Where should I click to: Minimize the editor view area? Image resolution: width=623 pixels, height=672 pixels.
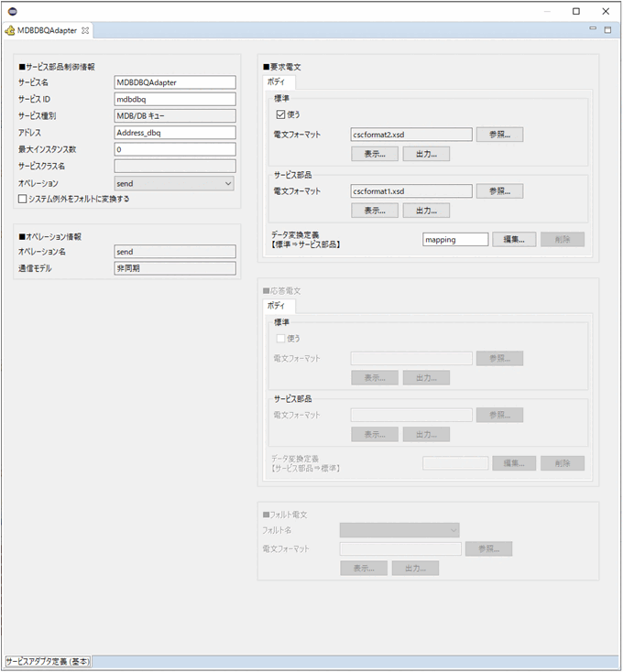click(x=593, y=30)
